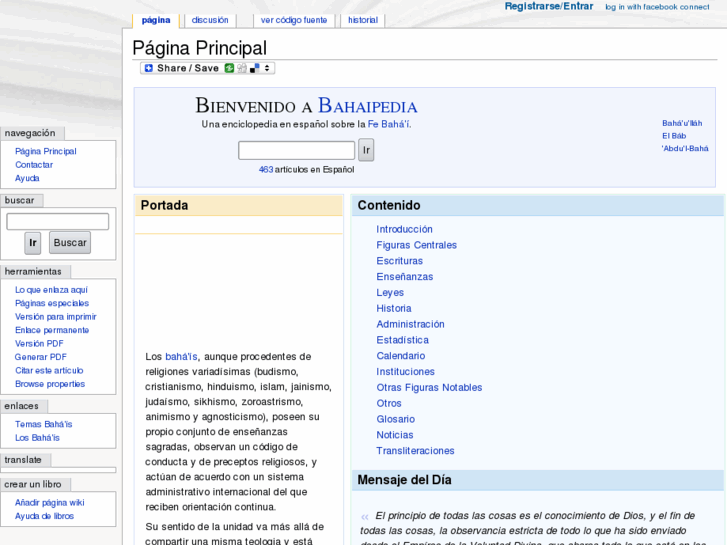Open Historia in Contenido
Screen dimensions: 727x545
[394, 308]
